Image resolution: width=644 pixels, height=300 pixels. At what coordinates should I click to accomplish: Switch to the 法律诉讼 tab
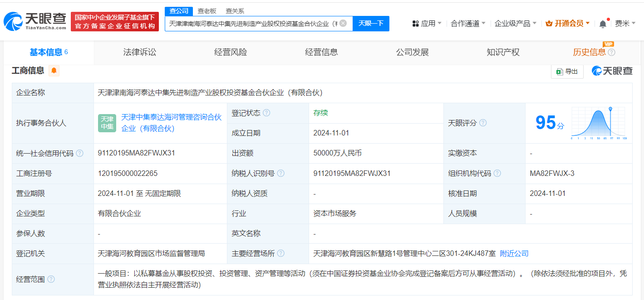[x=140, y=52]
